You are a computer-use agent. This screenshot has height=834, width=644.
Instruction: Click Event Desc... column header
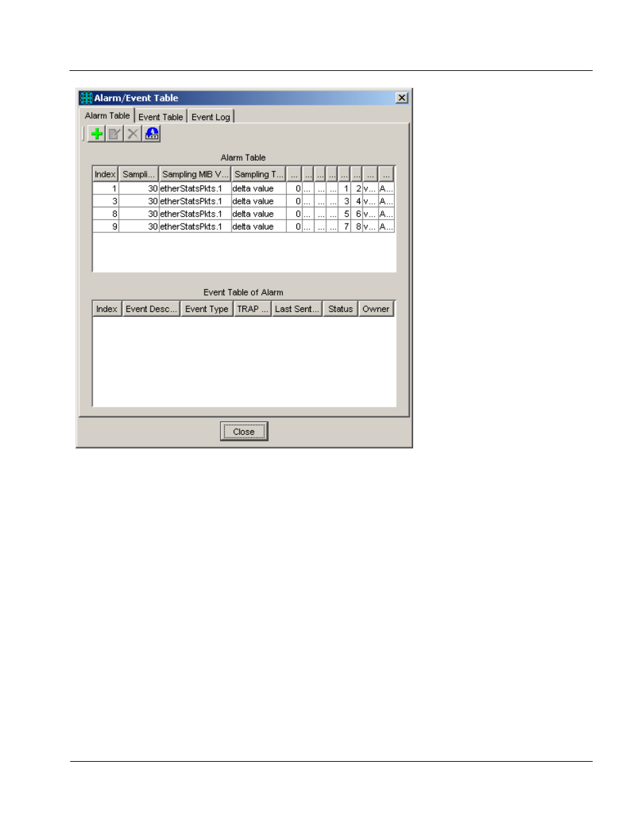pos(151,309)
